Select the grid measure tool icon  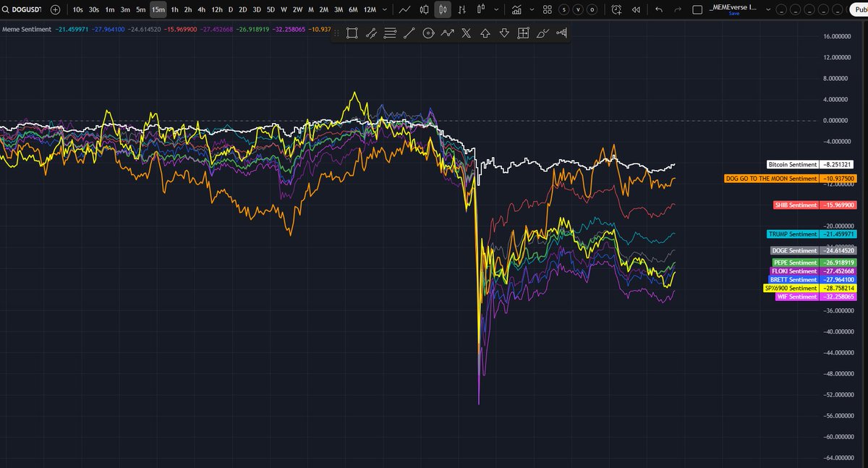pos(523,33)
